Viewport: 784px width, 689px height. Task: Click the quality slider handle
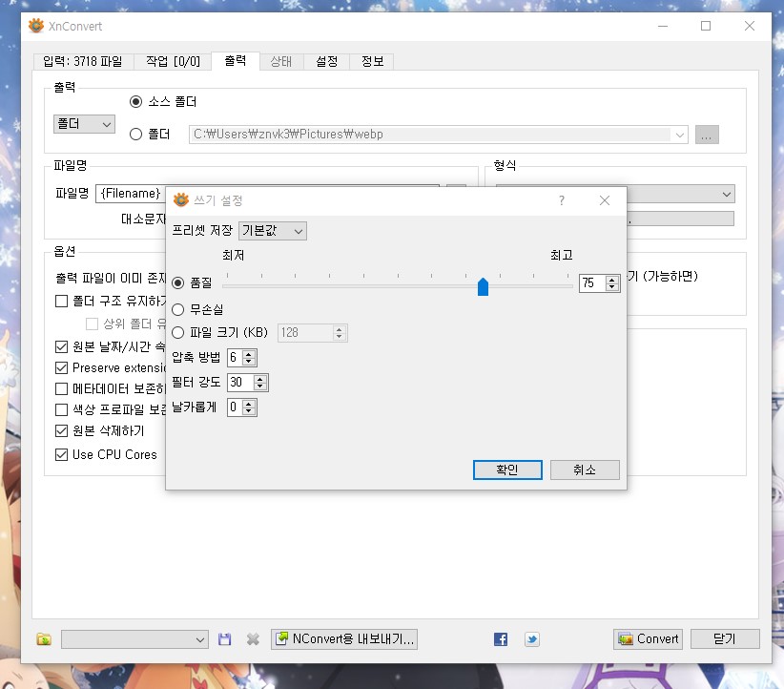pyautogui.click(x=483, y=286)
